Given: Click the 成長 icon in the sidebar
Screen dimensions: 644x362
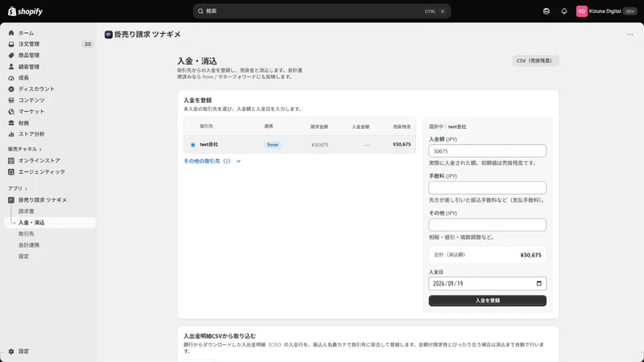Looking at the screenshot, I should [x=11, y=77].
